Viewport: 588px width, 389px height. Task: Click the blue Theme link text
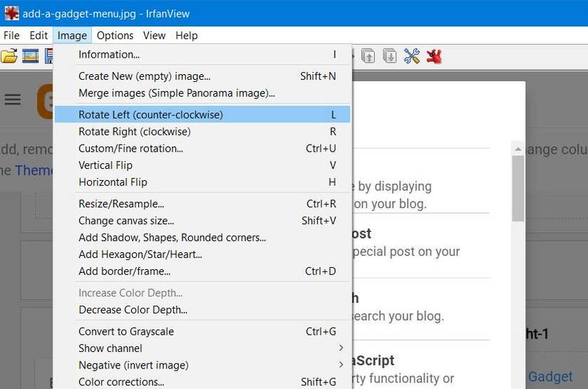pos(34,170)
